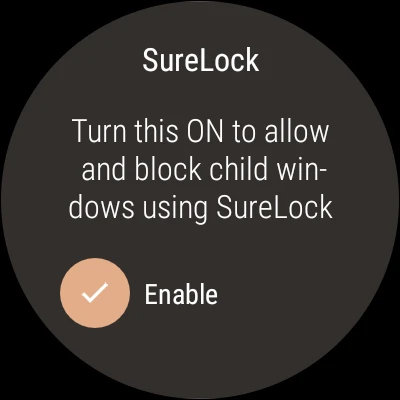Tap the round tan button with check
This screenshot has width=400, height=400.
[95, 293]
